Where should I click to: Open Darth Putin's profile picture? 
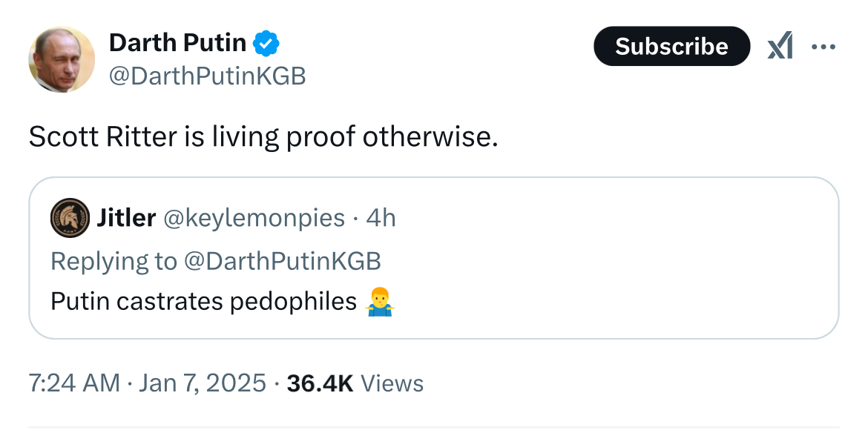point(62,59)
